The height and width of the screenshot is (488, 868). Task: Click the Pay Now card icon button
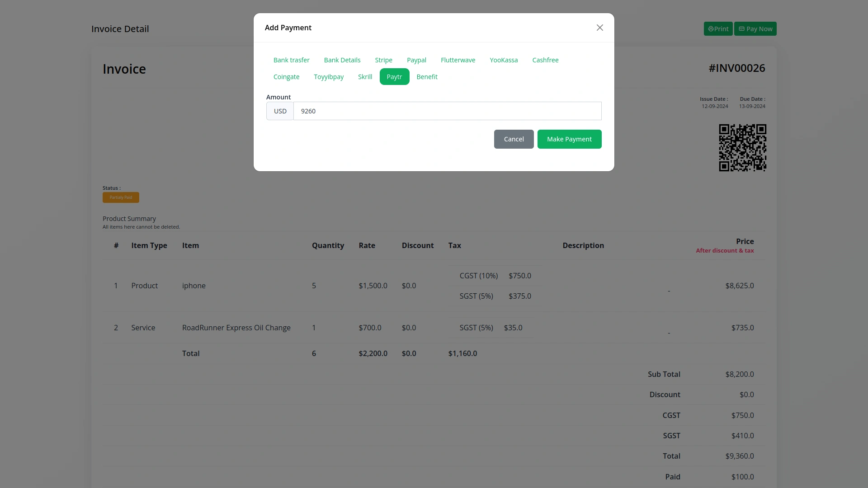(x=755, y=29)
